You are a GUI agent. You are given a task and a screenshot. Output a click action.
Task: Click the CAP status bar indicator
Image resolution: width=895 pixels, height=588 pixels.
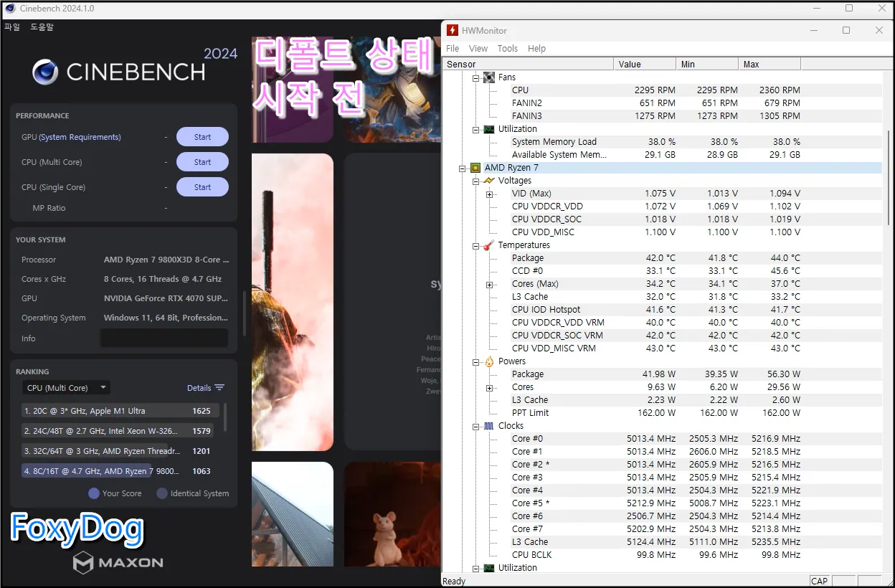click(819, 582)
